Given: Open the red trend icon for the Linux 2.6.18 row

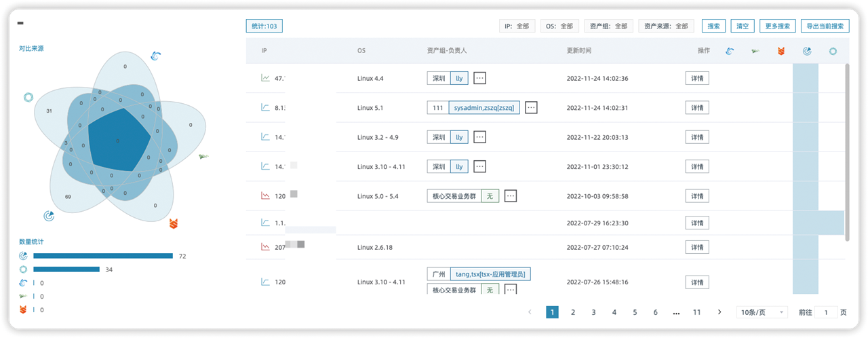Looking at the screenshot, I should pos(265,246).
